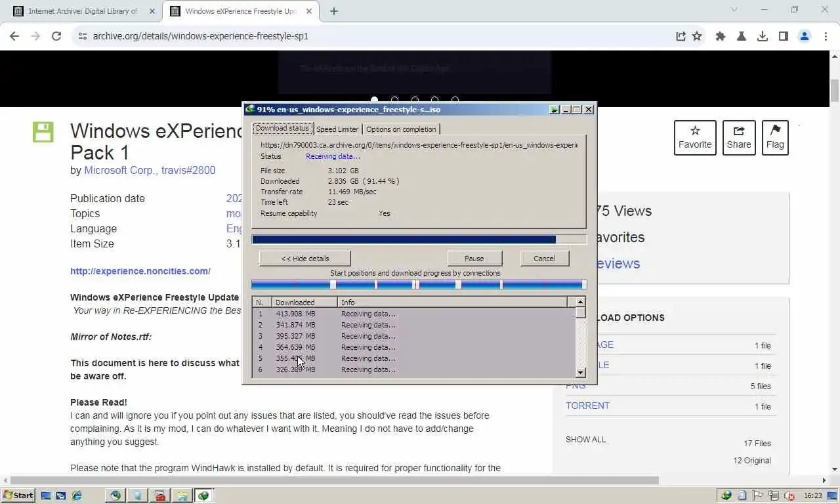Screen dimensions: 840x504
Task: Go forward using the browser forward arrow
Action: 35,36
